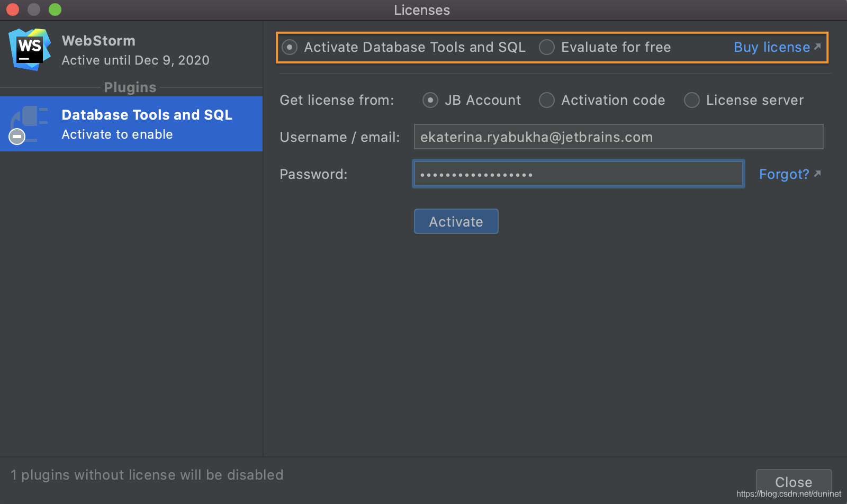Select the Evaluate for free option
The image size is (847, 504).
tap(546, 47)
